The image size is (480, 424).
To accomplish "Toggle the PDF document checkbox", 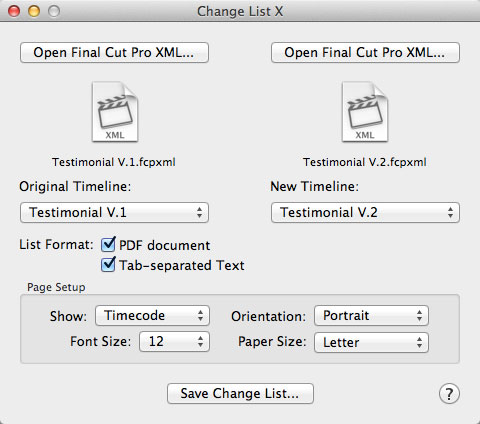I will click(108, 245).
